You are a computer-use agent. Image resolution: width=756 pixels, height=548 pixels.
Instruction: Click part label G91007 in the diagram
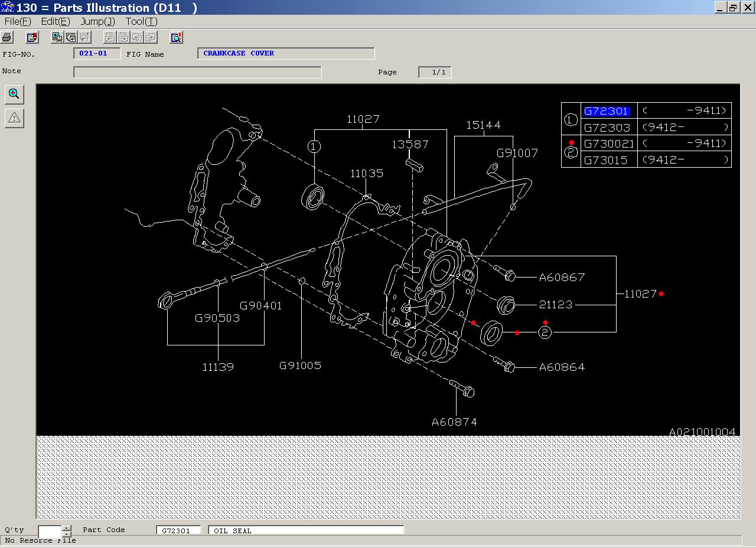[517, 153]
